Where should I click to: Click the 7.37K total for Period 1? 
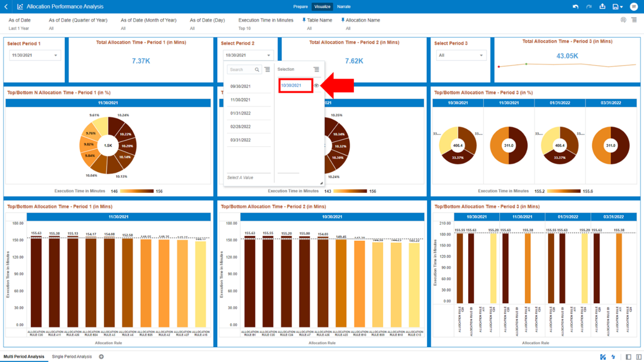click(141, 61)
